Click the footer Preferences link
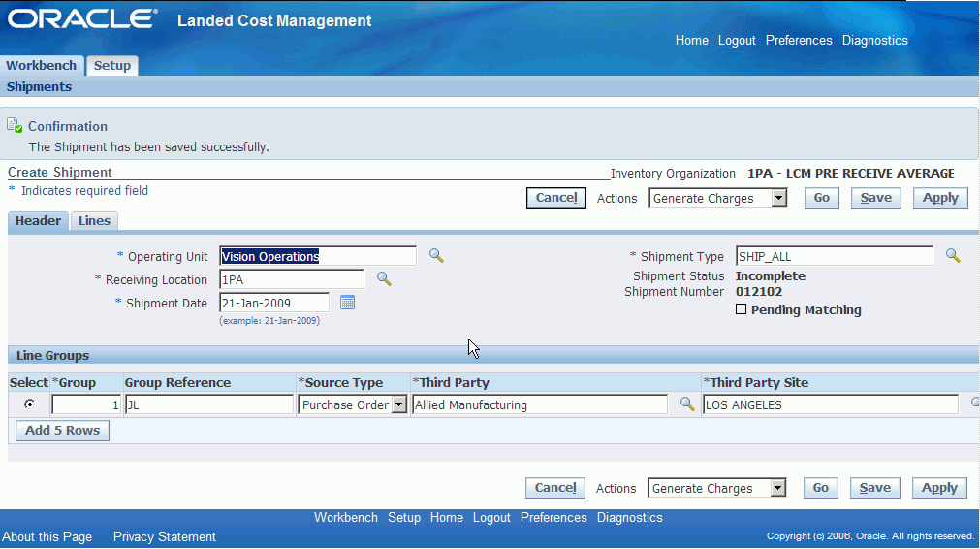The height and width of the screenshot is (549, 980). coord(553,518)
